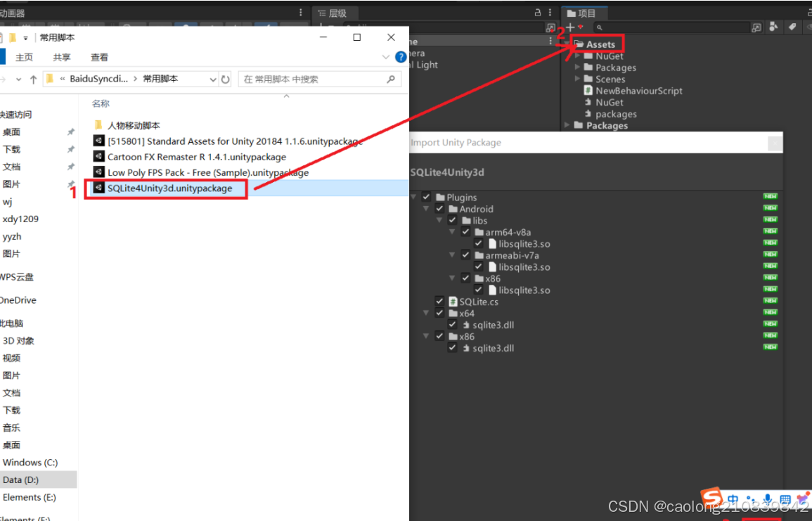The image size is (812, 521).
Task: Uncheck the Android folder checkbox
Action: 439,209
